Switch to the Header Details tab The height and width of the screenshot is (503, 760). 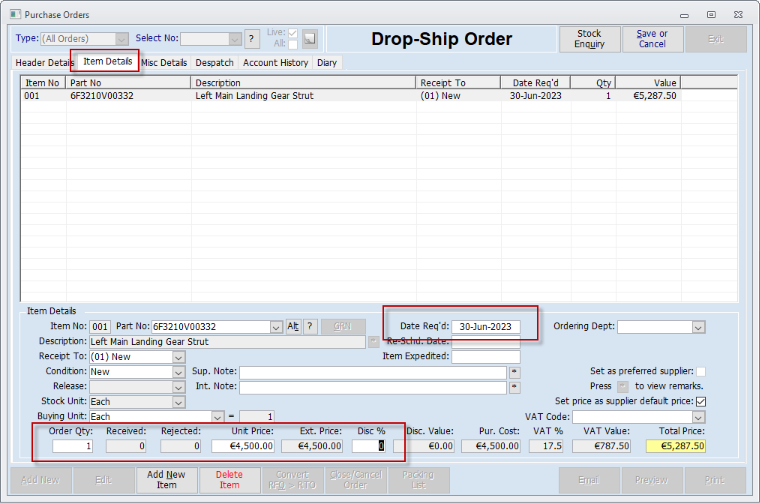coord(44,63)
